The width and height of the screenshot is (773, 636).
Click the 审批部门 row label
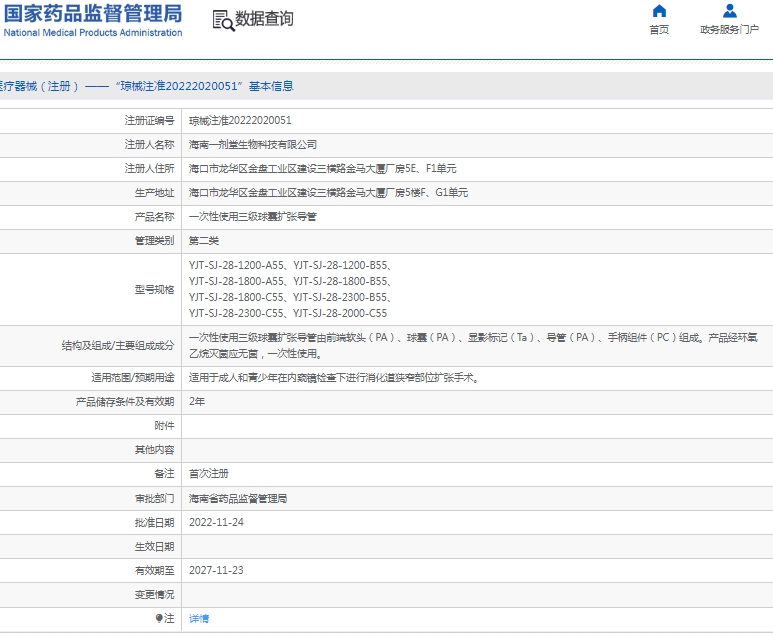[x=154, y=498]
